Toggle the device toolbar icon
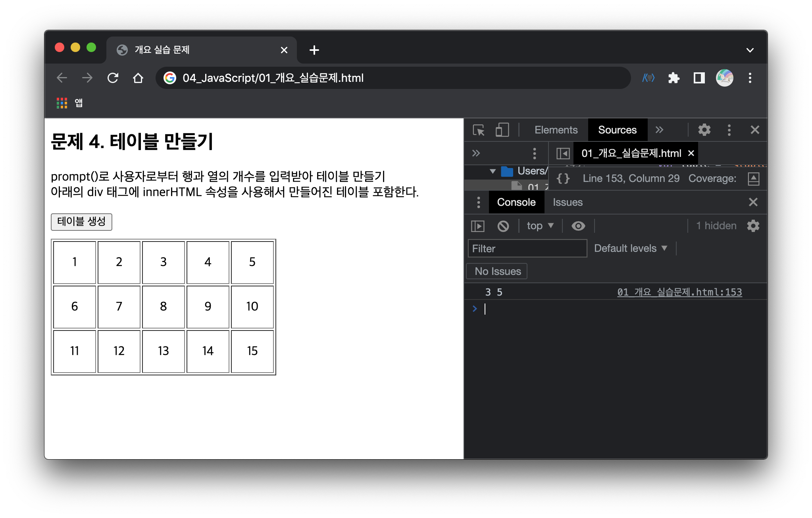 [502, 130]
